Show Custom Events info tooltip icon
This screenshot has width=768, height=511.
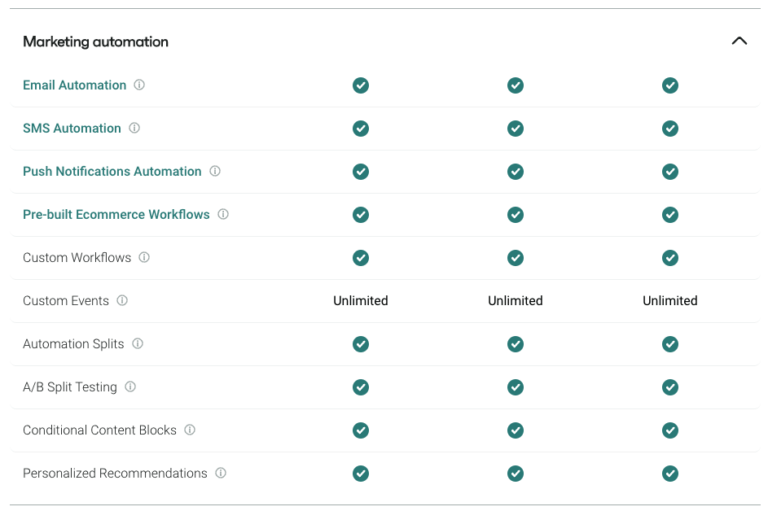click(122, 300)
